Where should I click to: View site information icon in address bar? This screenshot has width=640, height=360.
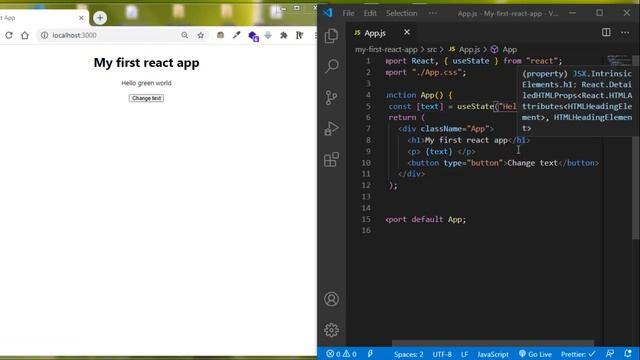[x=44, y=36]
